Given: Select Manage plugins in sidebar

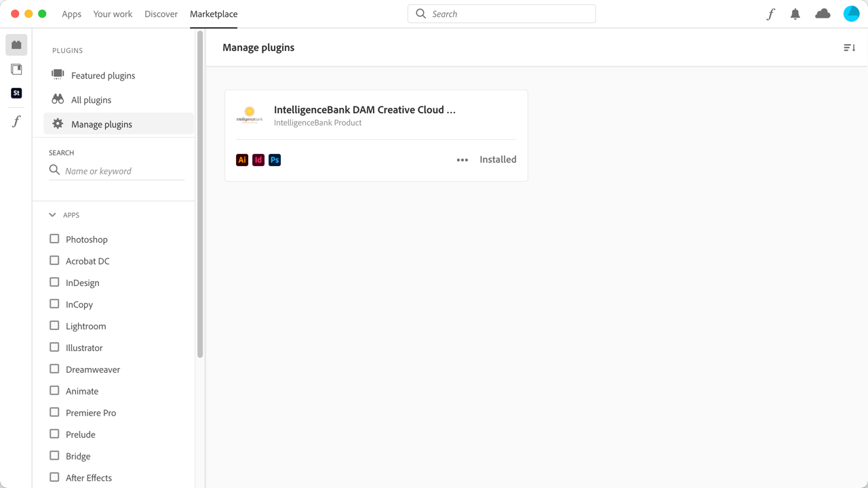Looking at the screenshot, I should pos(119,124).
